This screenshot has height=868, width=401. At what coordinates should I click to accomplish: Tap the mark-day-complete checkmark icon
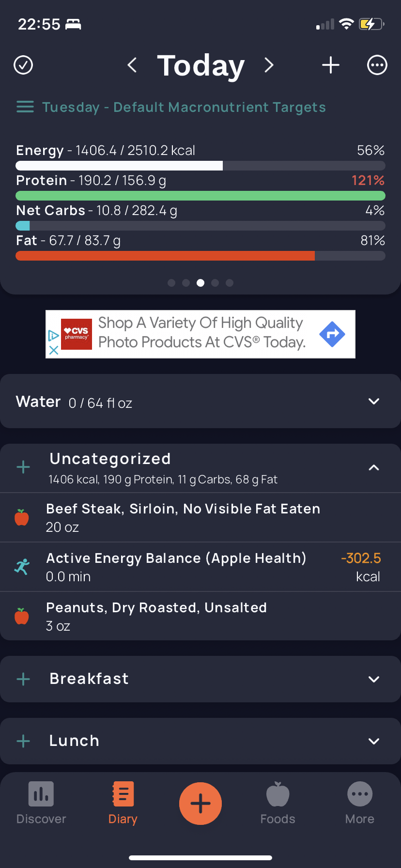tap(23, 65)
